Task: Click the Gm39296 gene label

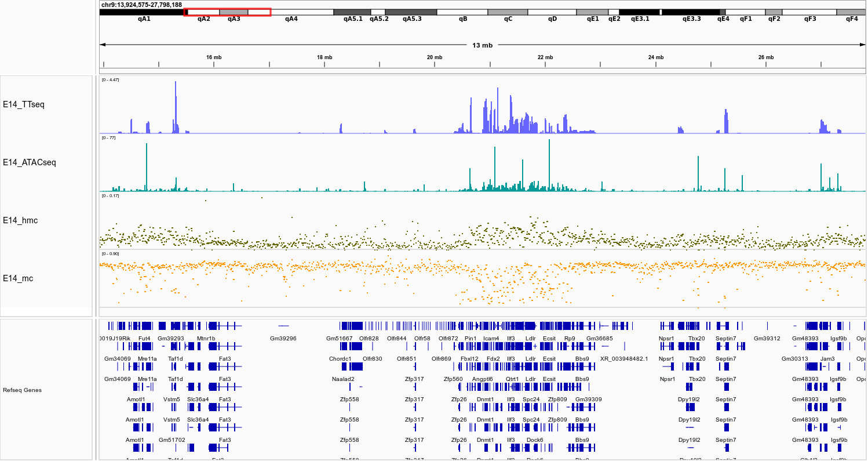Action: click(x=283, y=338)
